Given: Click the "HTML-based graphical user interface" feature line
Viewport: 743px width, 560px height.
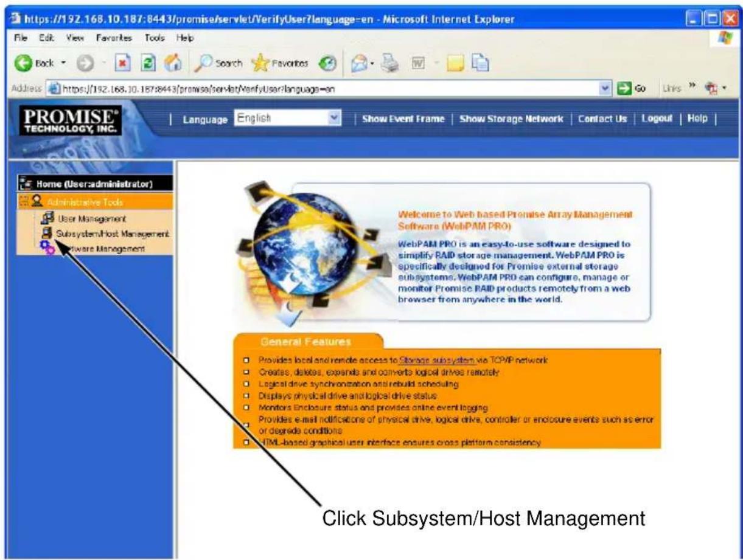Looking at the screenshot, I should click(399, 443).
